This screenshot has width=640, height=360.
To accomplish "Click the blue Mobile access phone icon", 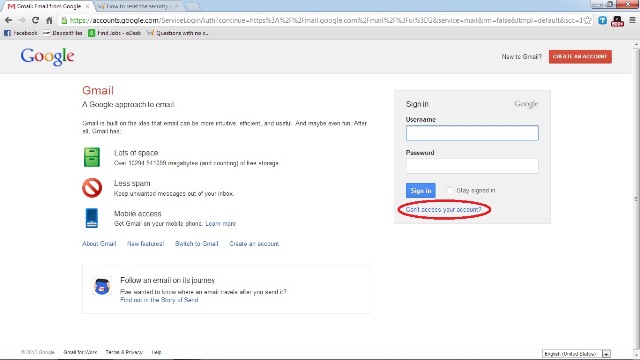I will pyautogui.click(x=92, y=218).
